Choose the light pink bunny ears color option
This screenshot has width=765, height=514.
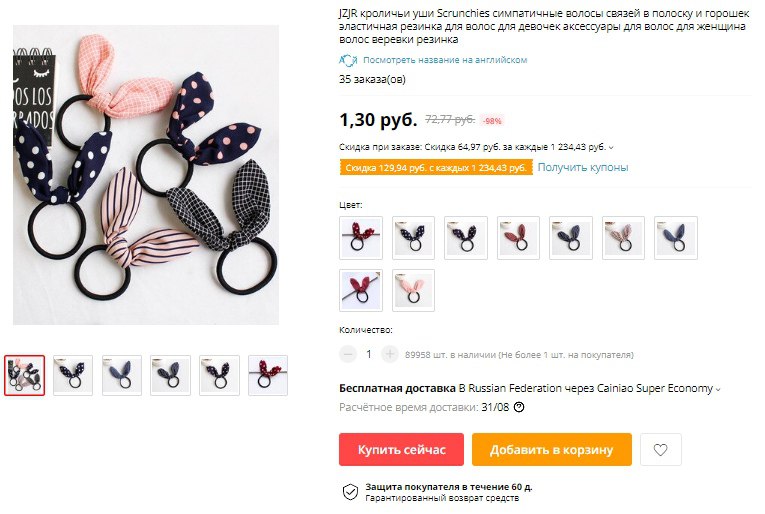point(413,290)
